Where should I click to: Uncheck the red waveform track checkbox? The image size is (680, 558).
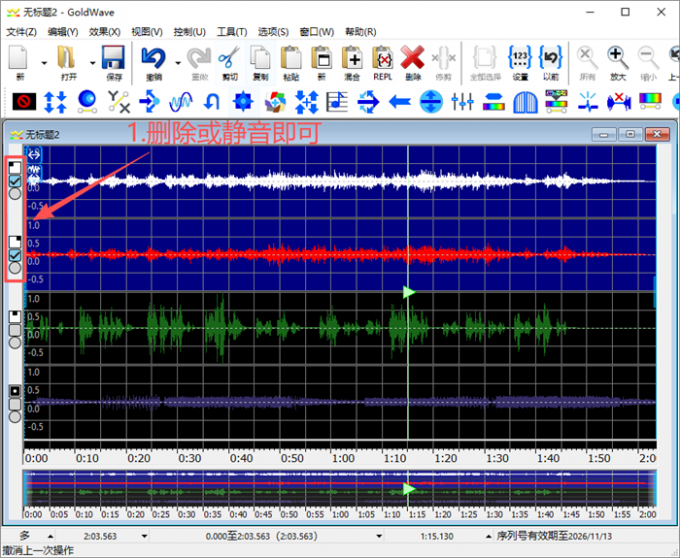pos(15,255)
